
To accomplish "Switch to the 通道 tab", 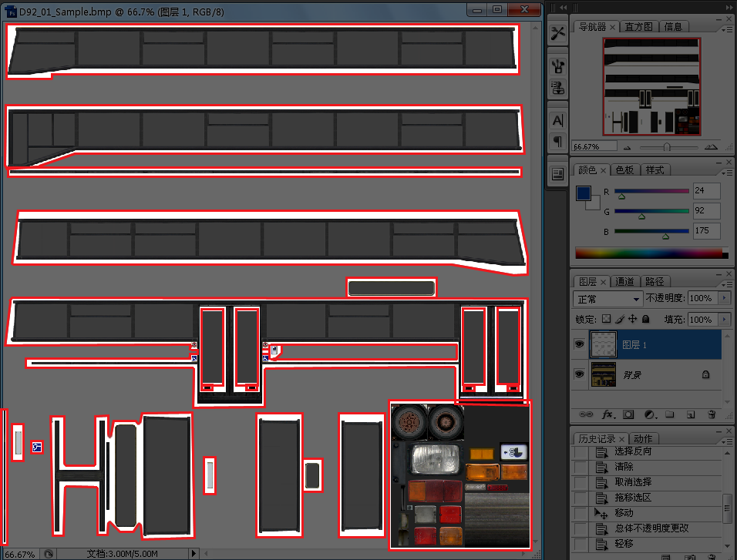I will [x=624, y=282].
